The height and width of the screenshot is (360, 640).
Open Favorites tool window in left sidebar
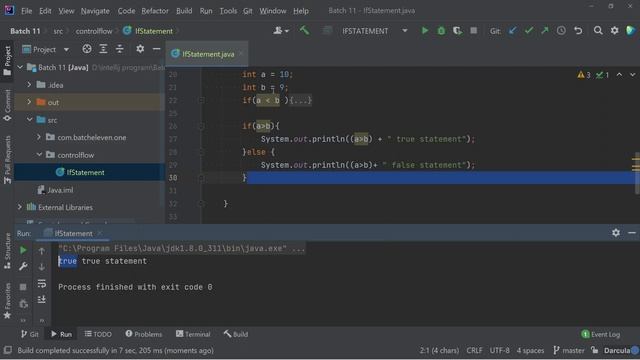tap(7, 301)
